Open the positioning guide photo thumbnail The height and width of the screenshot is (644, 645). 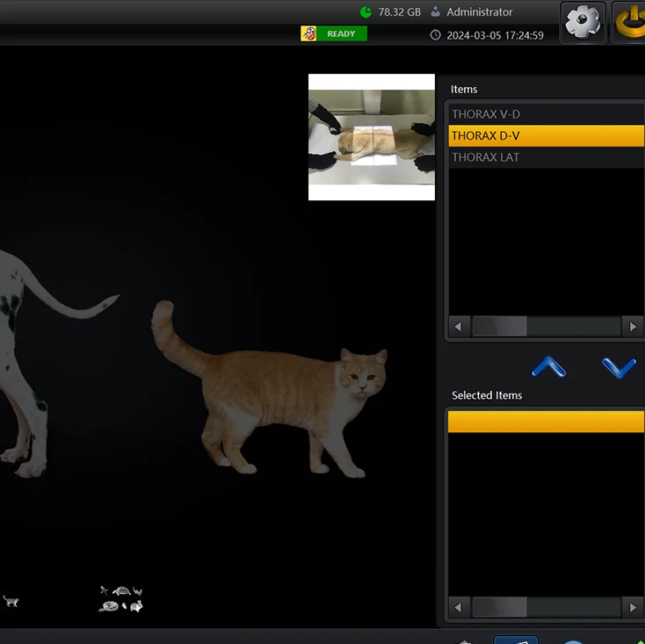pyautogui.click(x=372, y=137)
